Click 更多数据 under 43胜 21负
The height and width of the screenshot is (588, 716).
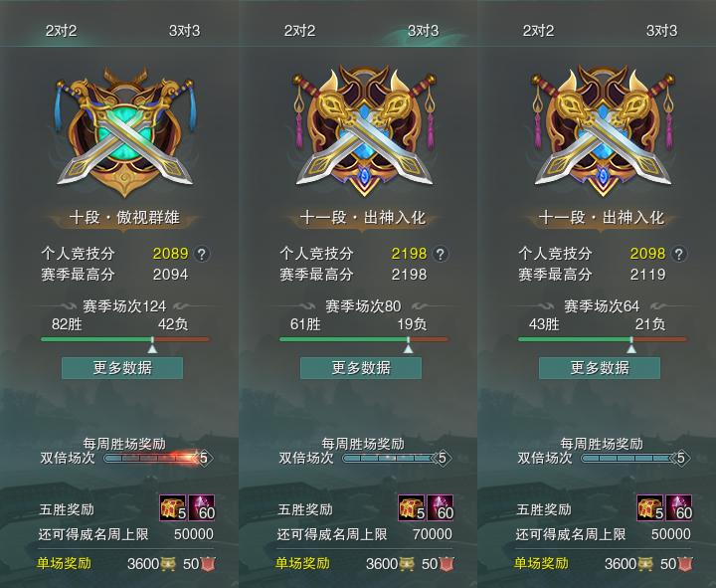600,368
